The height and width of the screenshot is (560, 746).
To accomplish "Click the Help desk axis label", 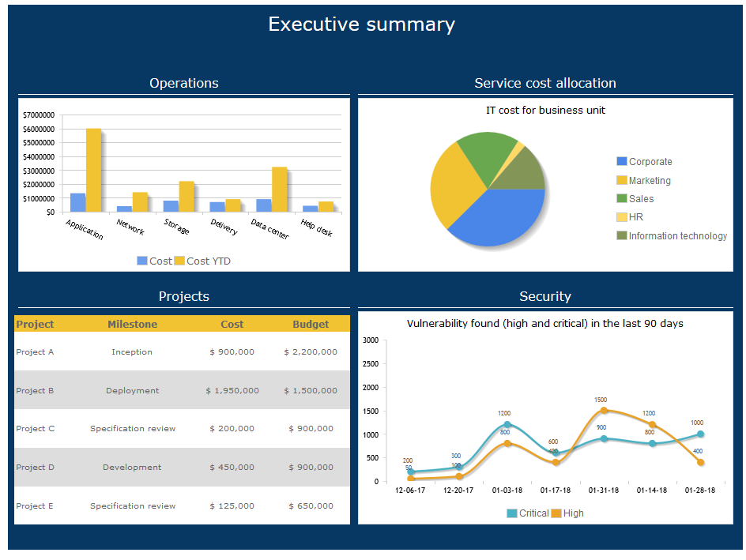I will click(x=316, y=227).
